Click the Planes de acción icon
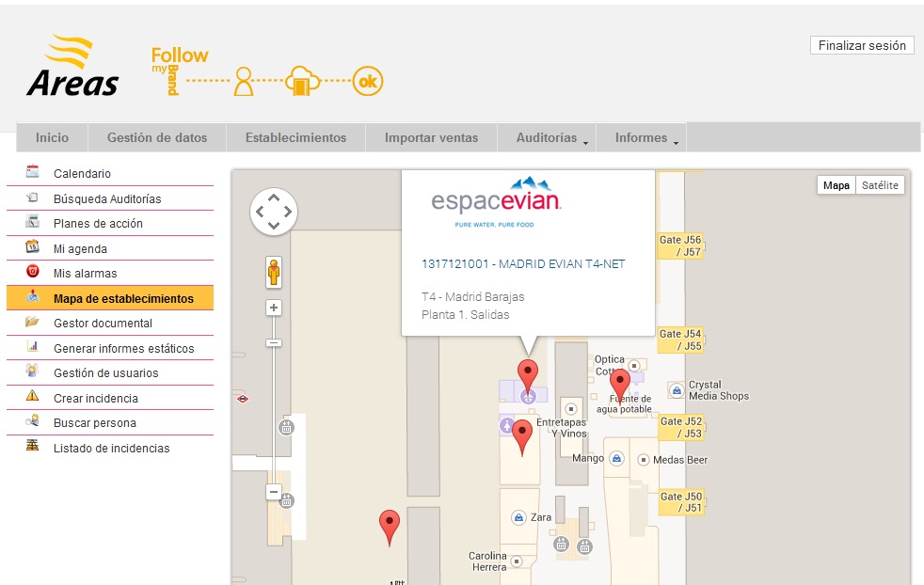 32,222
